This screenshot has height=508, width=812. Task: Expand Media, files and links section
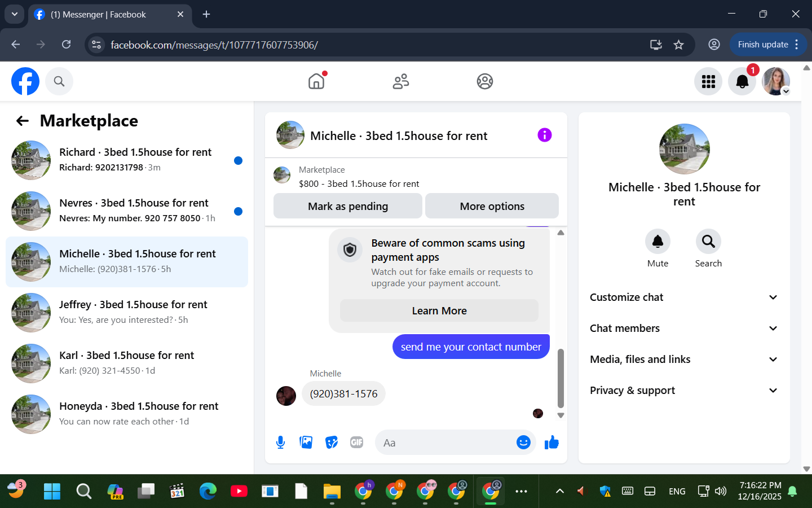684,360
